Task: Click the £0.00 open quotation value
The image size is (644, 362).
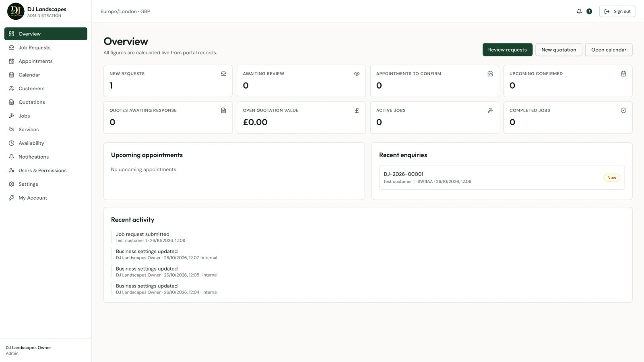Action: pos(255,122)
